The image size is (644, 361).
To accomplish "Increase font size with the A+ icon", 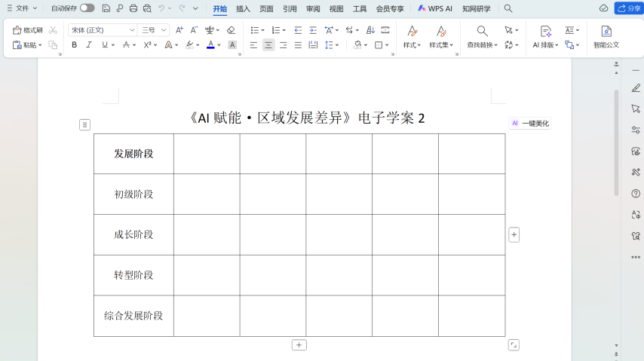I will tap(179, 30).
